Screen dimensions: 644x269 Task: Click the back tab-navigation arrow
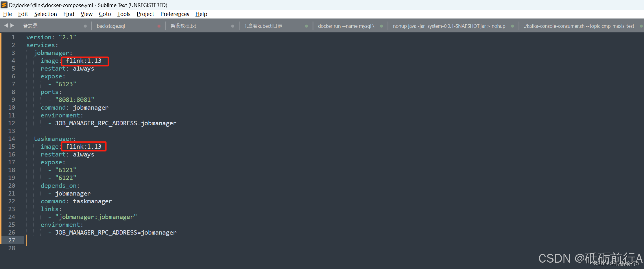(x=6, y=25)
